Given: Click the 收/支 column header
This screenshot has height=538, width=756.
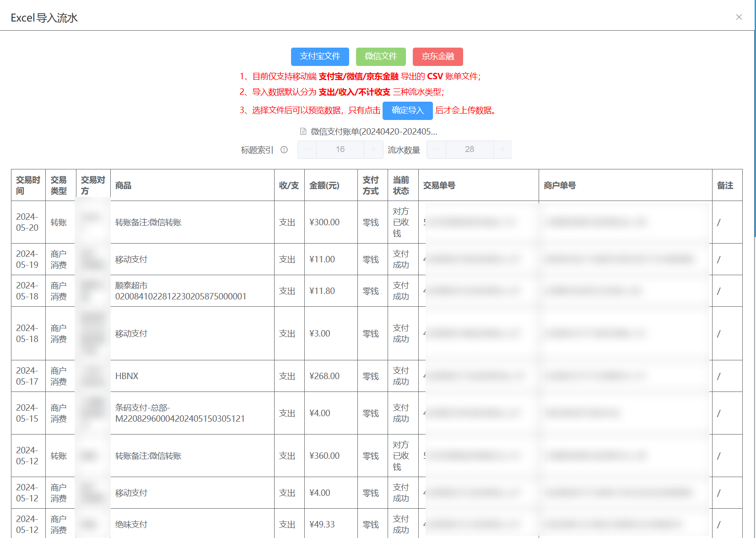Looking at the screenshot, I should coord(290,185).
